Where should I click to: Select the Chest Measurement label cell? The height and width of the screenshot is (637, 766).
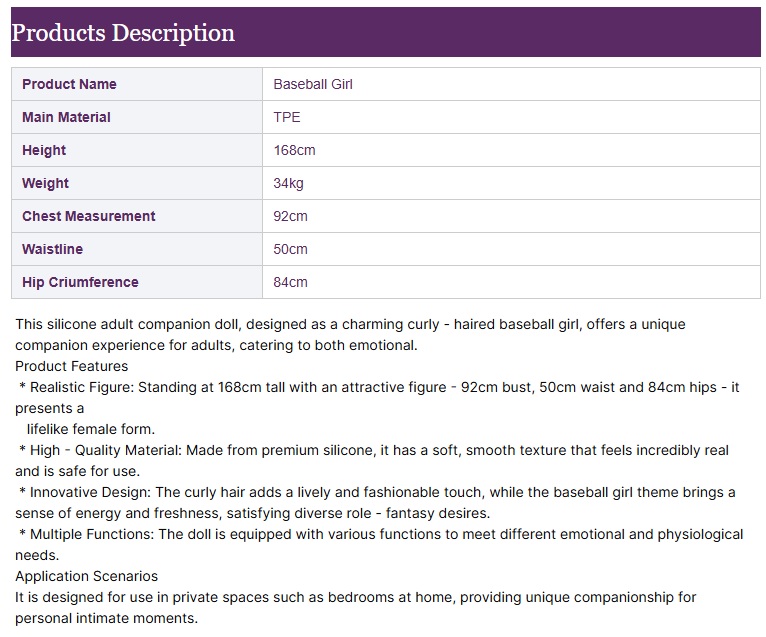pos(89,216)
